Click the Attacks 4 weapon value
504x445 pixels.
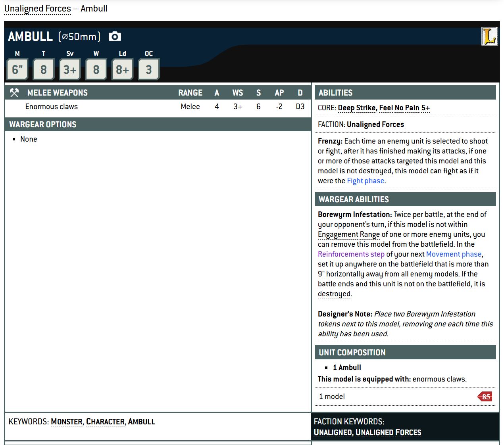click(x=217, y=107)
